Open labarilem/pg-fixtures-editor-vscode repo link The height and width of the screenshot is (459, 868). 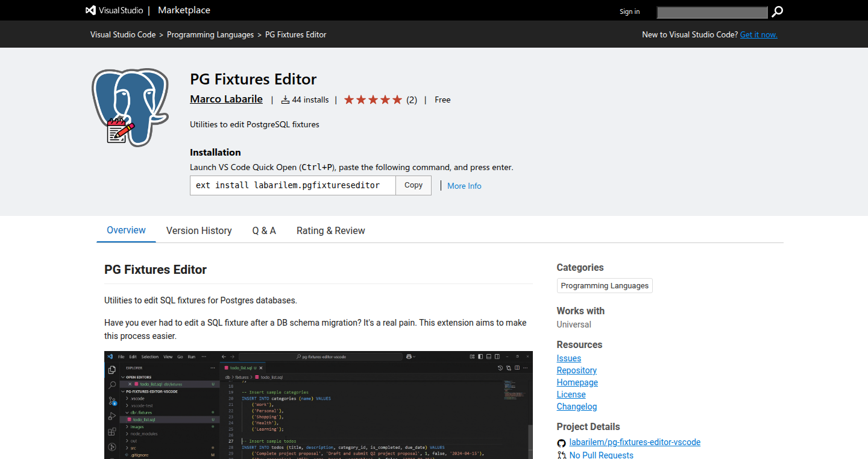click(x=635, y=442)
